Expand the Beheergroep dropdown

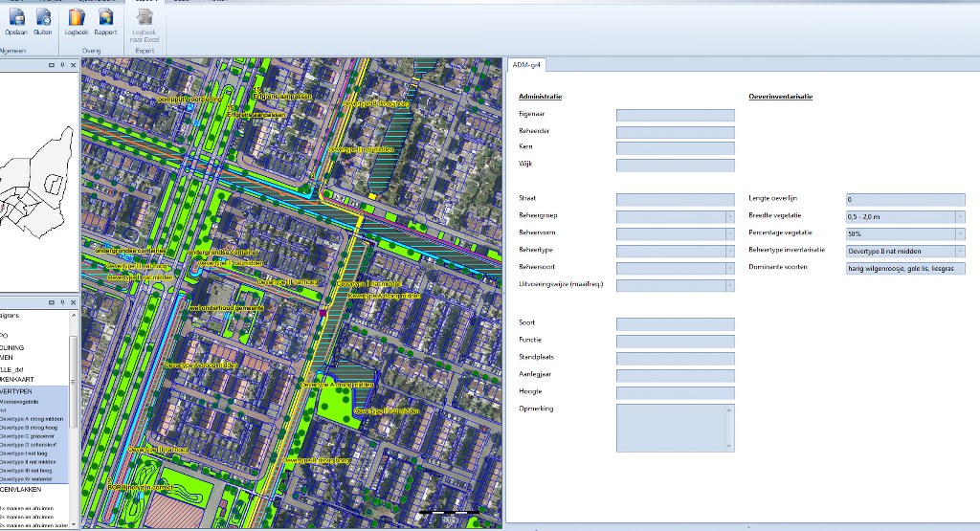coord(729,217)
